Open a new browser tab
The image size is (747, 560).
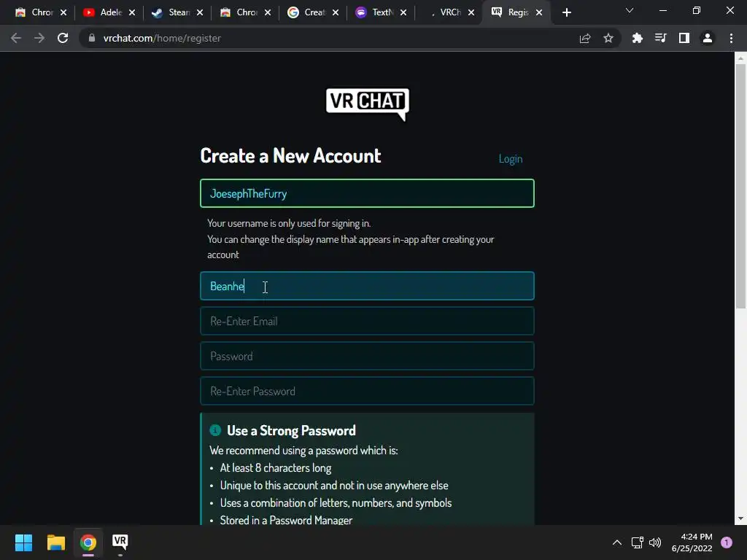tap(566, 12)
